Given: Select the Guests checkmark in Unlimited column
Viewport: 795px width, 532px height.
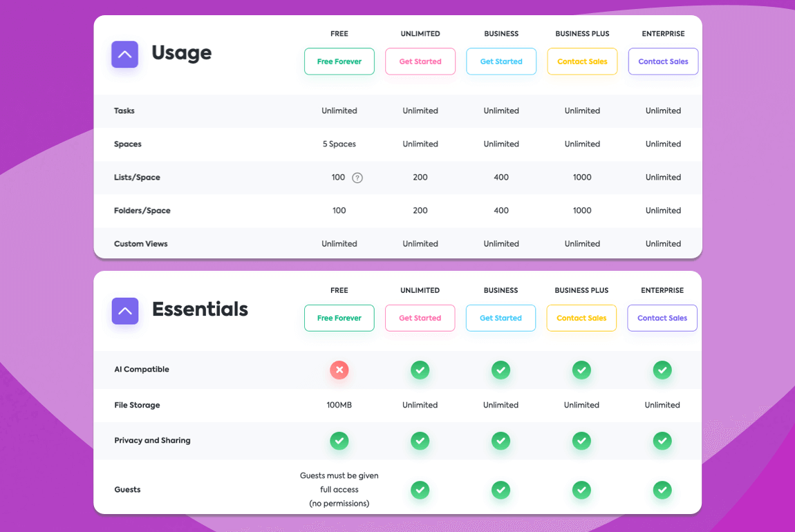Looking at the screenshot, I should 420,490.
